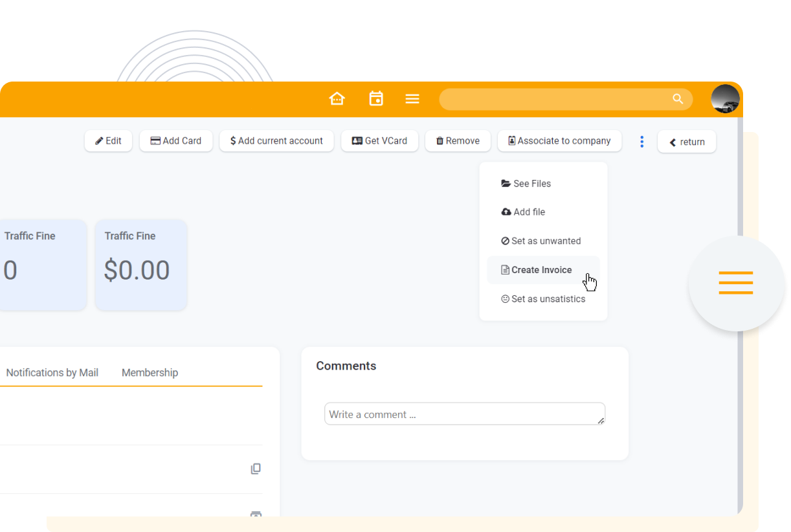Click the search magnifier icon

click(677, 99)
